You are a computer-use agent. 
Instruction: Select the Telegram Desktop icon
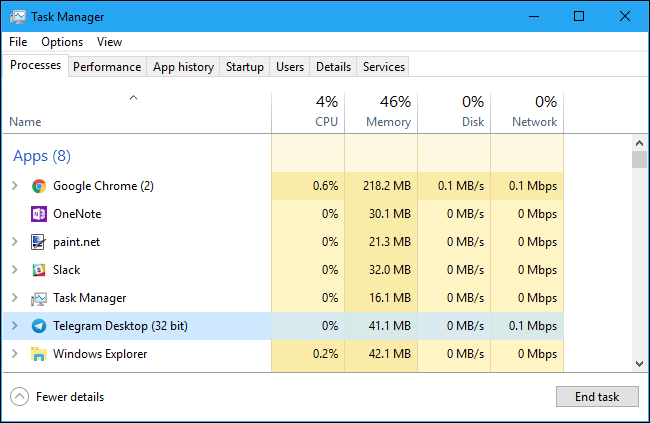click(39, 326)
